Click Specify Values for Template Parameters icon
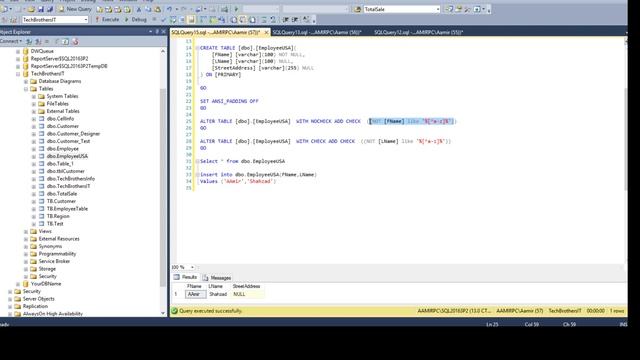Screen dimensions: 640x360 [x=306, y=20]
